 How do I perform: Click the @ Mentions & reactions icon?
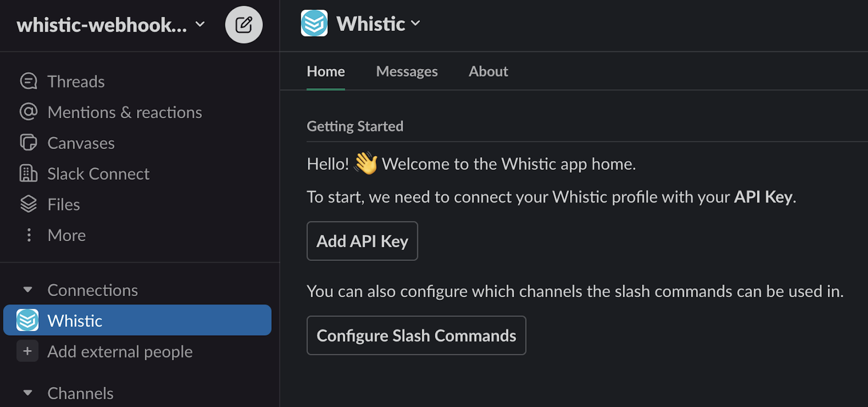pos(28,112)
